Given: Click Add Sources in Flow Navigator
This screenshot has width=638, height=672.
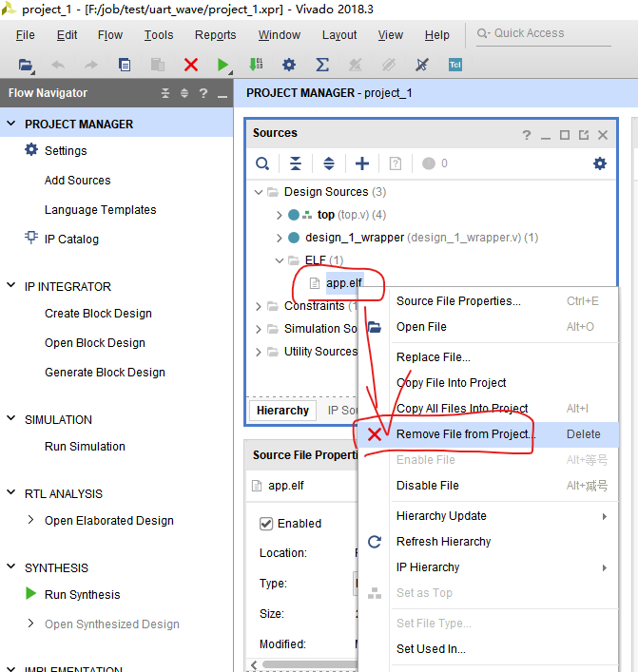Looking at the screenshot, I should point(78,180).
